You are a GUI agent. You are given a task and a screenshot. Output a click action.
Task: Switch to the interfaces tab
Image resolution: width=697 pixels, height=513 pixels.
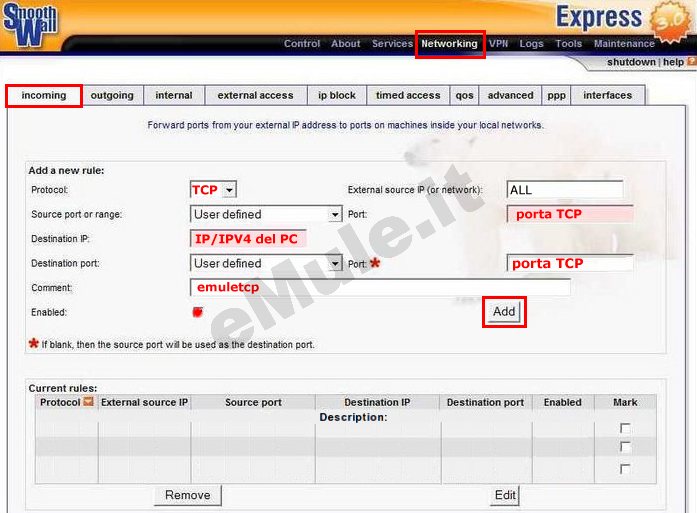click(608, 96)
